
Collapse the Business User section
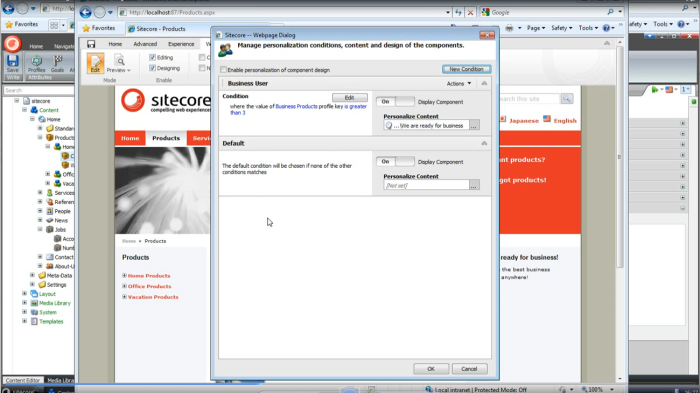pos(484,84)
